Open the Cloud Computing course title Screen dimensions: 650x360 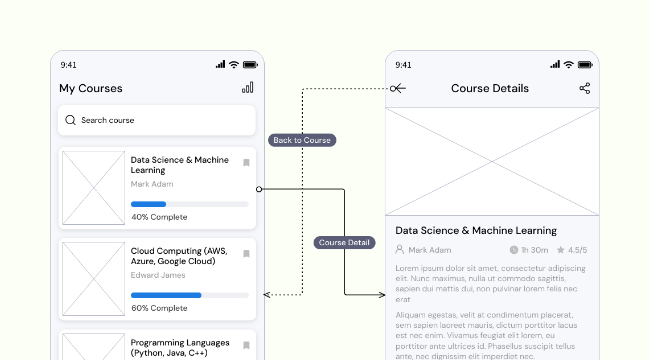click(x=179, y=256)
